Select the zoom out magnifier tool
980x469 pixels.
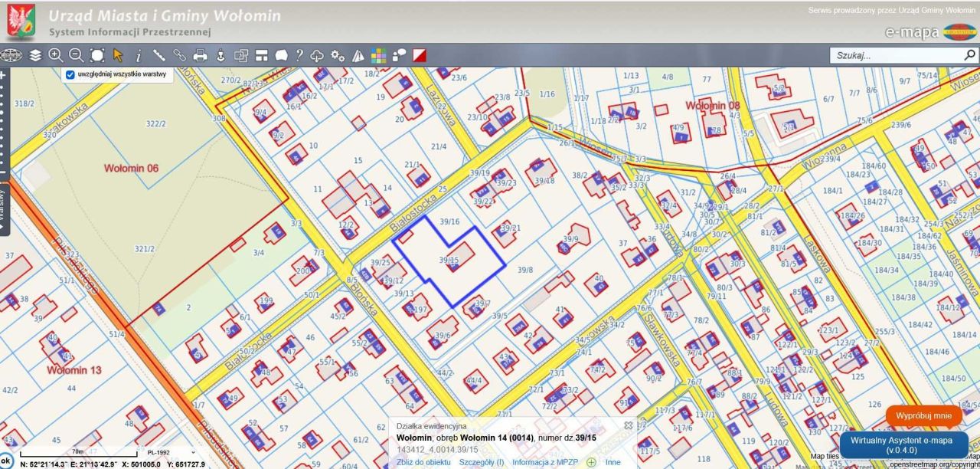[x=76, y=55]
